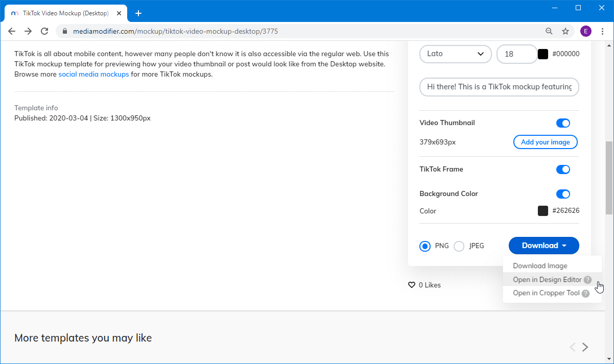614x364 pixels.
Task: Click the #262626 background color swatch
Action: (543, 211)
